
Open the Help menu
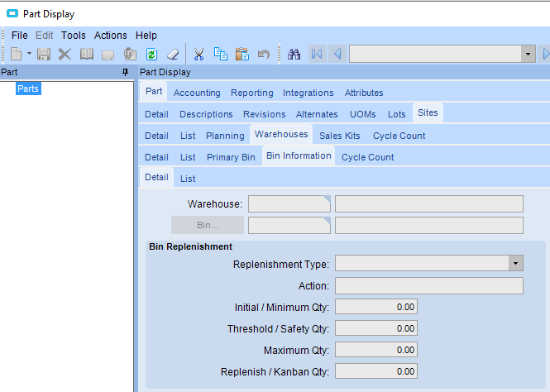pyautogui.click(x=146, y=36)
